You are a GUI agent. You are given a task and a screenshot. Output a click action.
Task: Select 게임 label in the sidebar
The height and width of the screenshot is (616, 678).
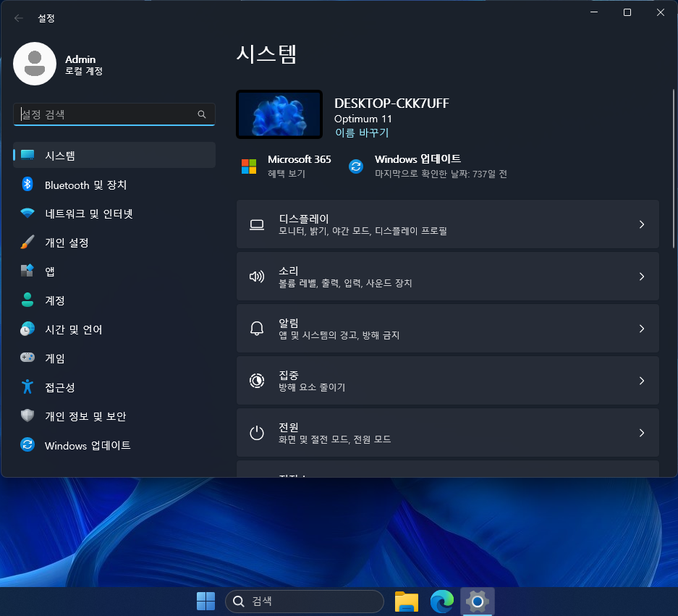click(55, 358)
